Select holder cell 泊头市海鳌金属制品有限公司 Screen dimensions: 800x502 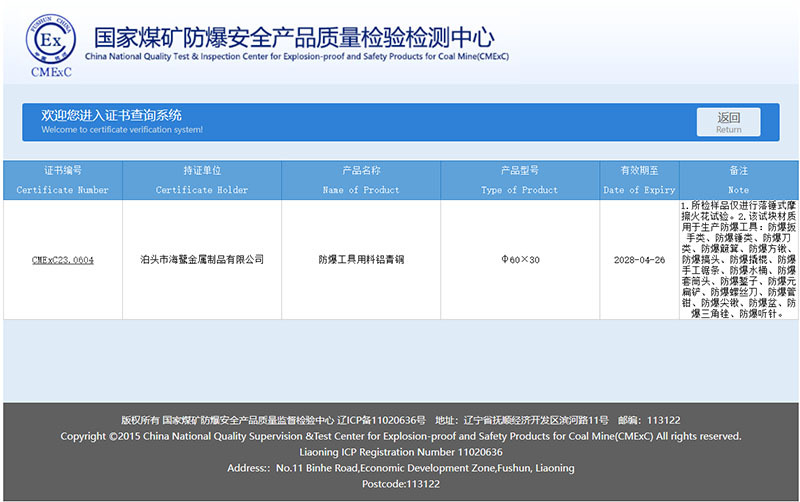(x=202, y=259)
